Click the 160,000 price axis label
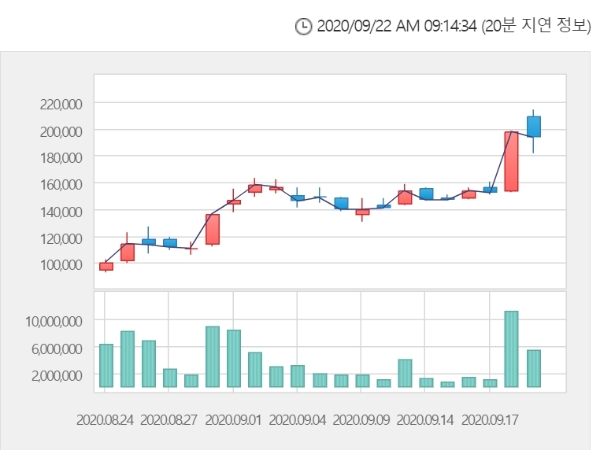Viewport: 600px width, 450px height. click(61, 184)
